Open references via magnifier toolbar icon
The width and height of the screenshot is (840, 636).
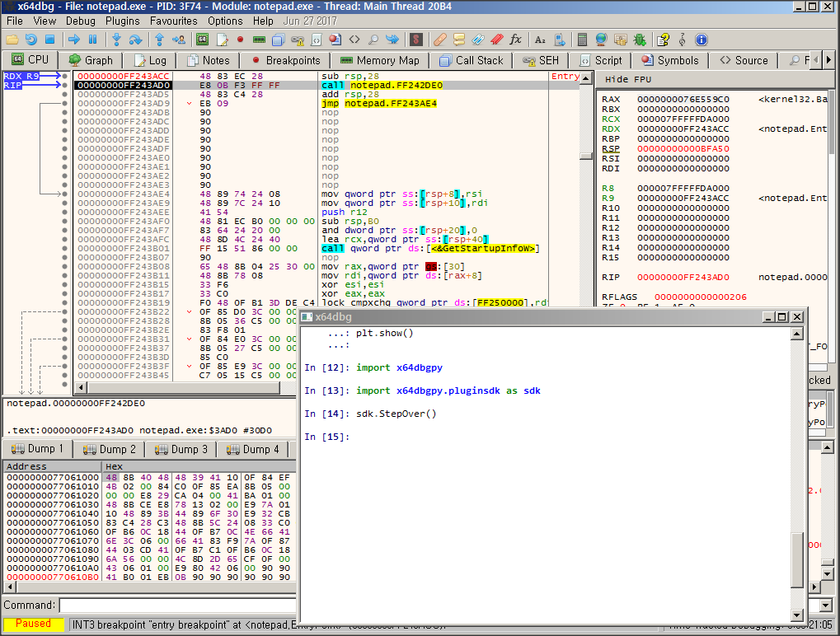click(x=373, y=40)
